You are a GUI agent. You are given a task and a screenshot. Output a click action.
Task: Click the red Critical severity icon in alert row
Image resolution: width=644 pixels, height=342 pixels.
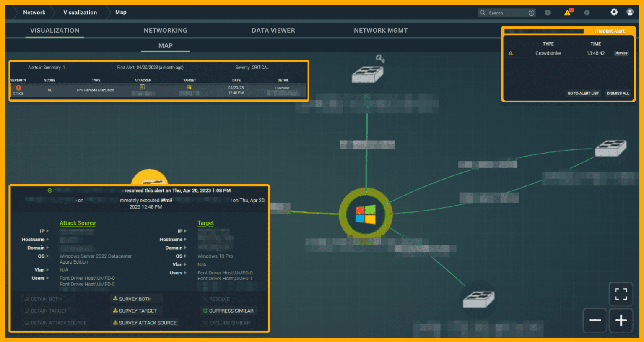click(18, 88)
